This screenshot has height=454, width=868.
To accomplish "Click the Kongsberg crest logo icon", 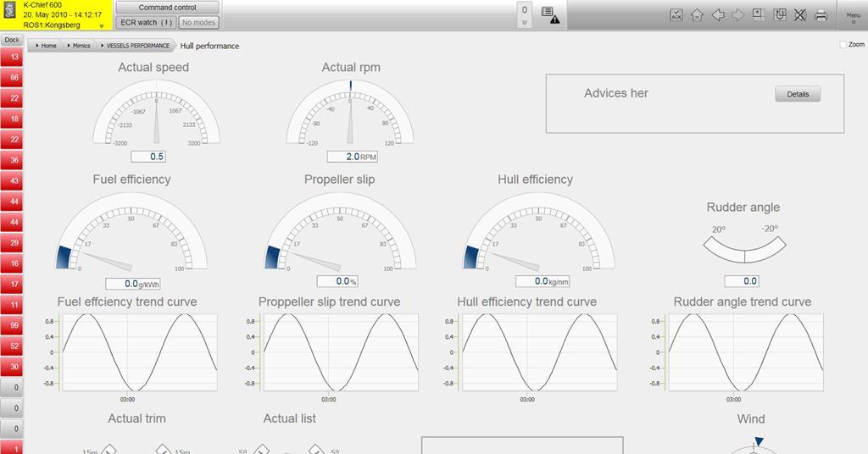I will click(10, 15).
